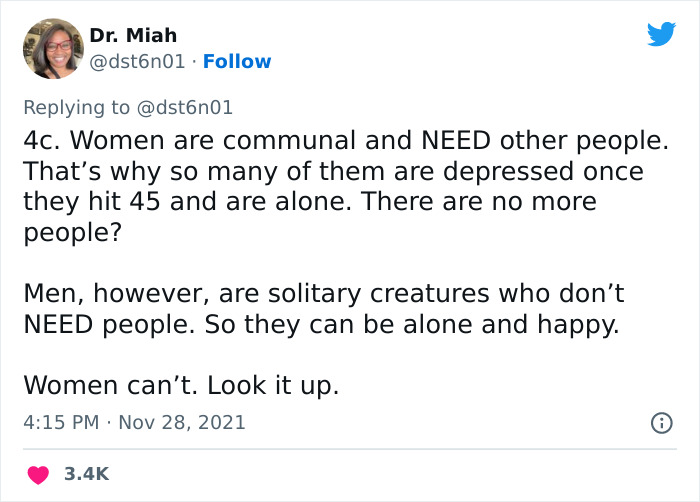Click the "Women can't. Look it up." line
Screen dimensions: 700x502
tap(181, 384)
